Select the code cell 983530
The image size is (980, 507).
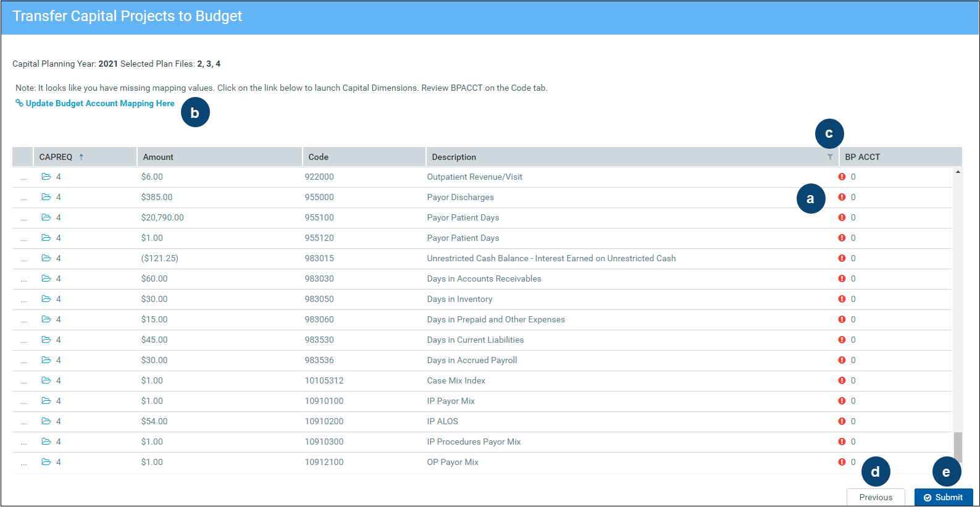pos(319,340)
